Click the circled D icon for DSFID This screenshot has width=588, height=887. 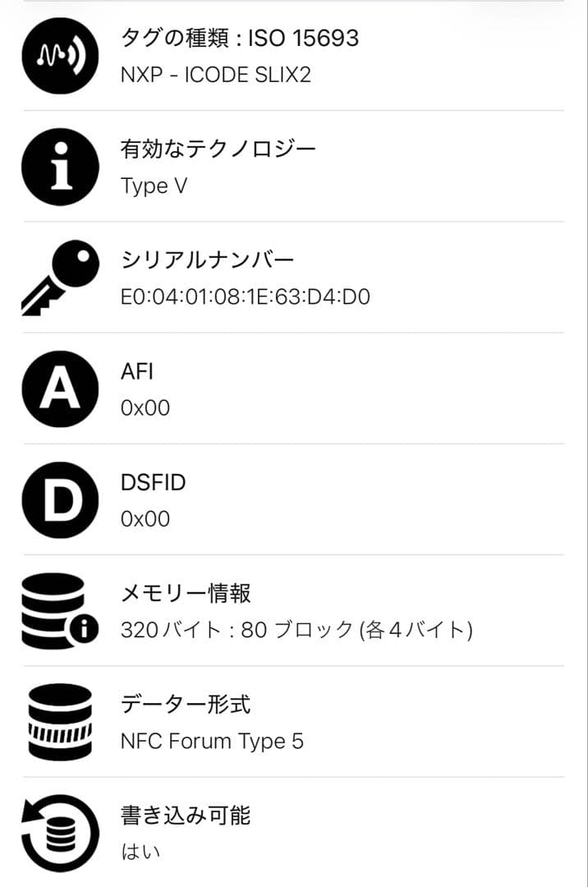click(x=59, y=499)
